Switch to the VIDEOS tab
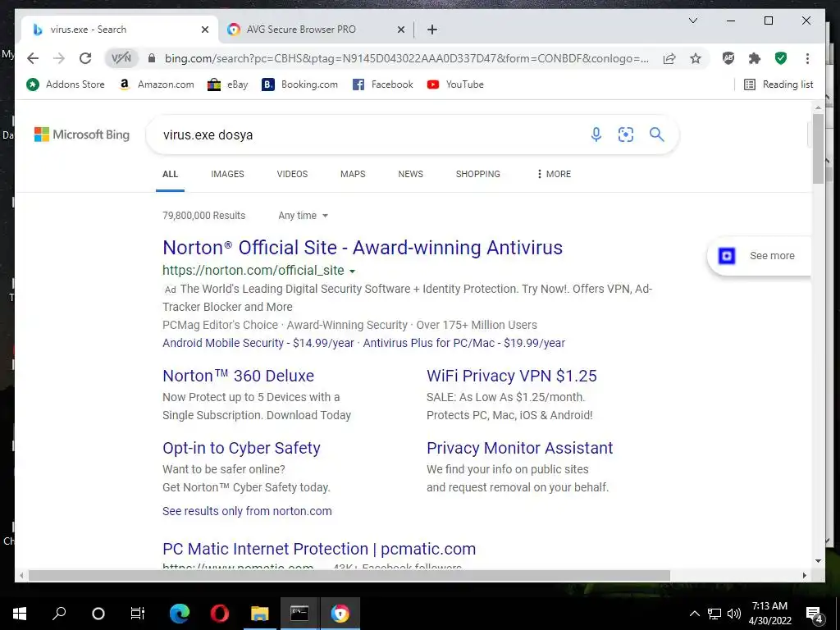Image resolution: width=840 pixels, height=630 pixels. coord(293,174)
